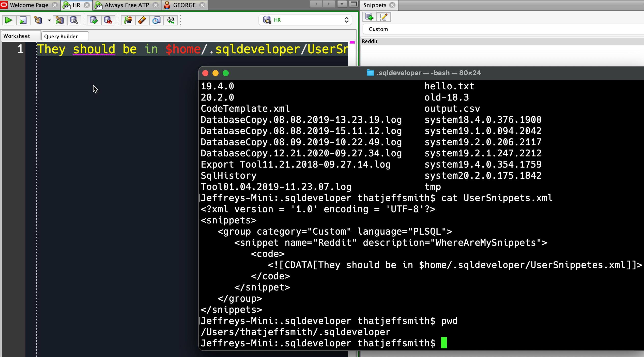The height and width of the screenshot is (357, 644).
Task: Expand the Explain Plan dropdown arrow
Action: [x=49, y=20]
